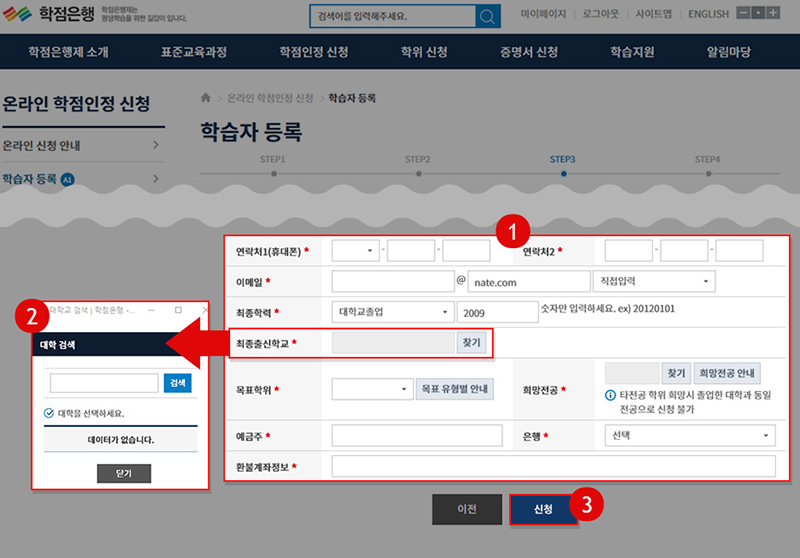Click the 신청 submit button

(x=543, y=509)
